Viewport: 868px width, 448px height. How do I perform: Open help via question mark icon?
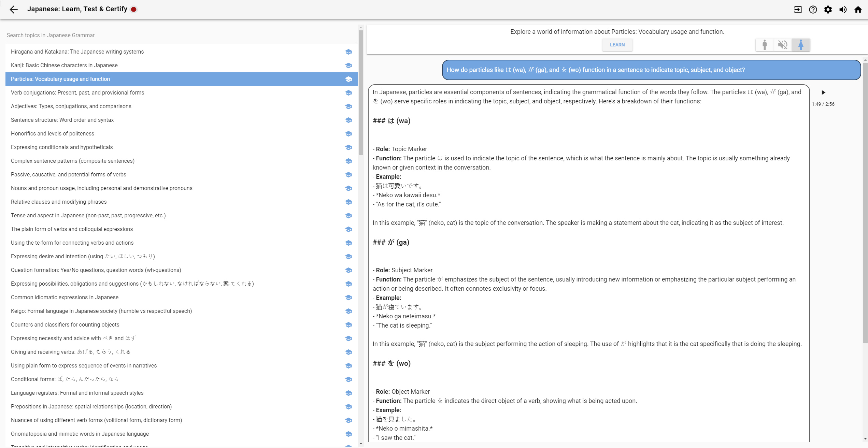click(x=813, y=9)
